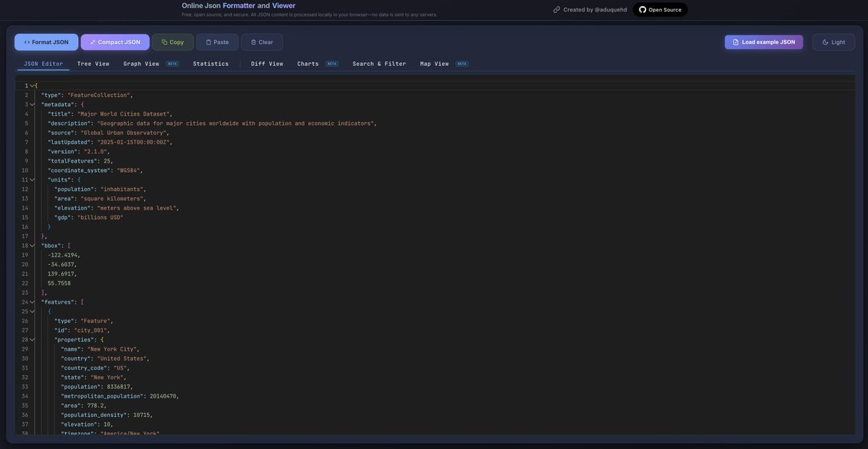
Task: Click the compress icon in Compact JSON
Action: (93, 42)
